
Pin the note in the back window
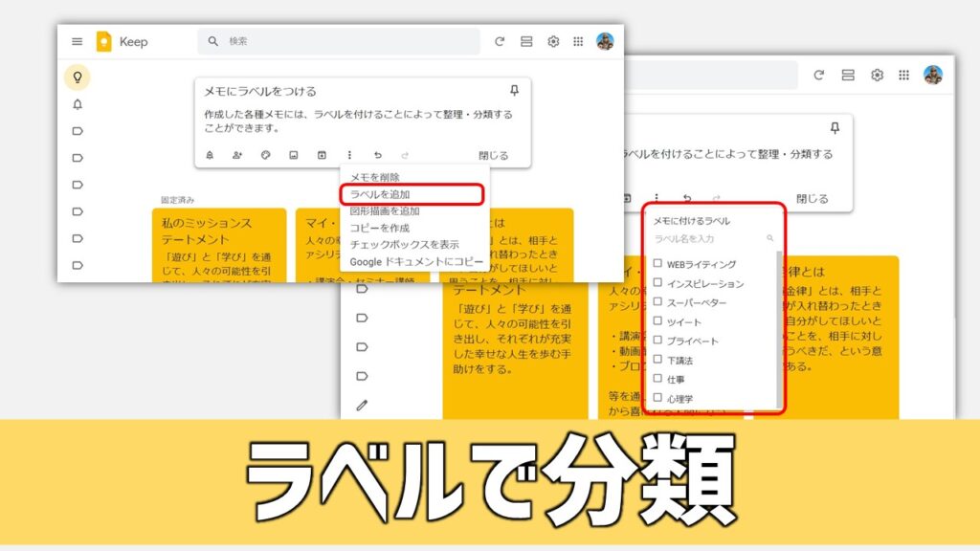coord(835,128)
